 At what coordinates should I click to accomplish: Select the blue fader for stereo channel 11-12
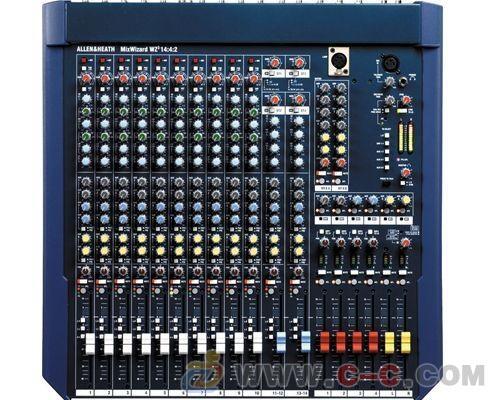tap(281, 342)
